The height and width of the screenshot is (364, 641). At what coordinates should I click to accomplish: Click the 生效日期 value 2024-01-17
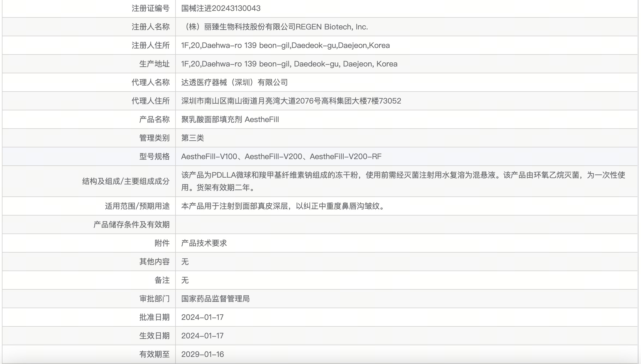coord(202,336)
